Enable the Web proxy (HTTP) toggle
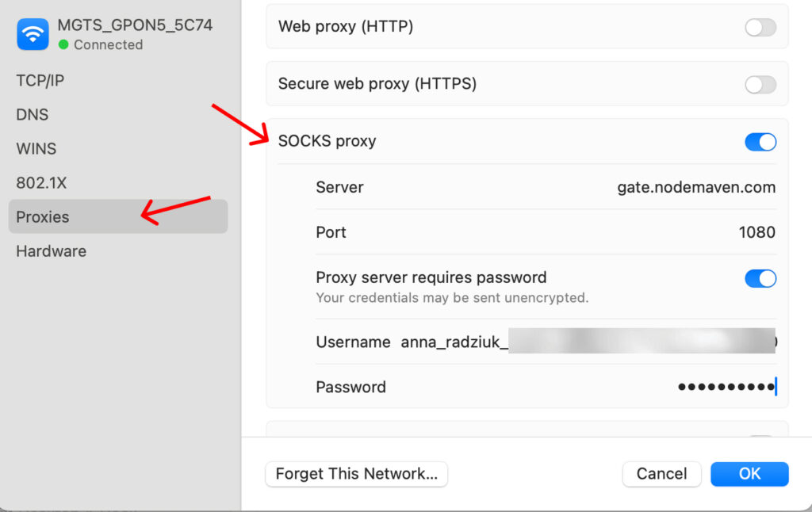The width and height of the screenshot is (812, 512). pos(760,26)
